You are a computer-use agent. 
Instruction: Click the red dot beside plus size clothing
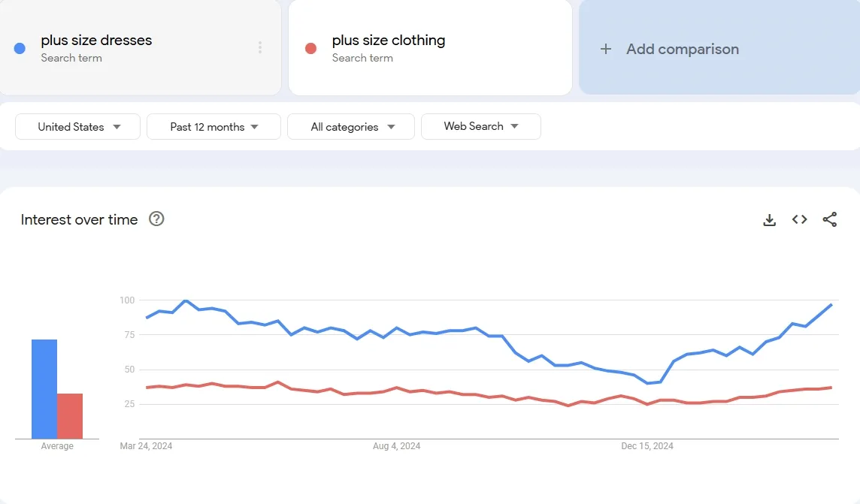311,48
